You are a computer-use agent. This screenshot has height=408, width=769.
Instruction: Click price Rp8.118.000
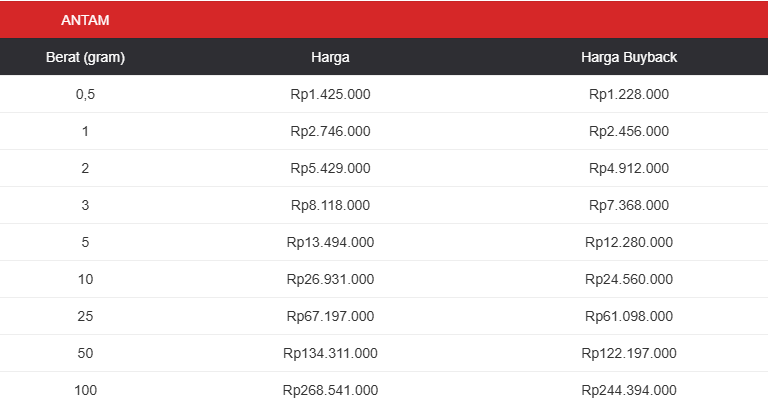[x=330, y=205]
